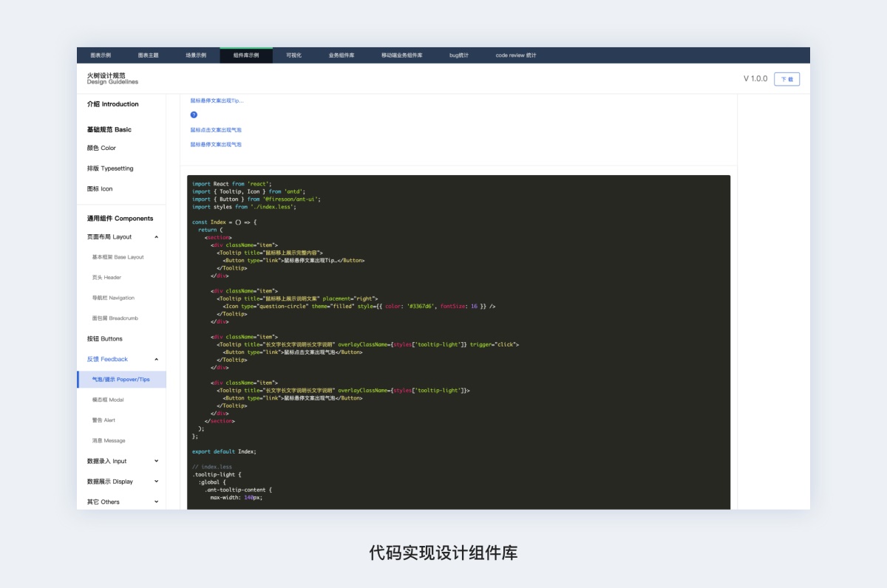
Task: Open the 可视化 tab in the top bar
Action: 294,55
